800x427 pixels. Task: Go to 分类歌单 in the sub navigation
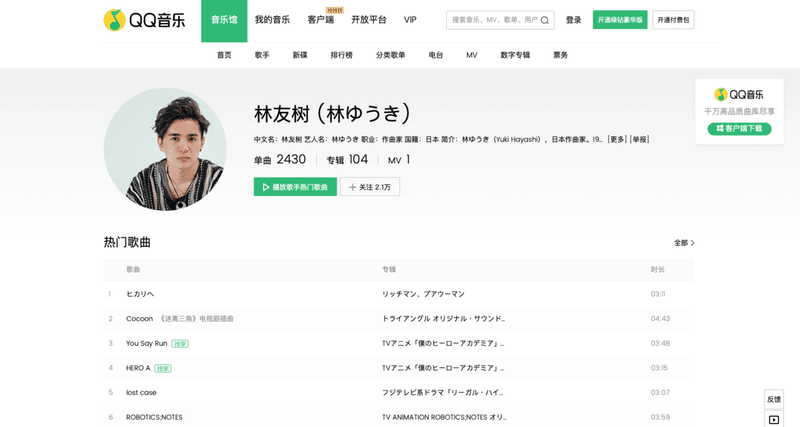[x=390, y=55]
